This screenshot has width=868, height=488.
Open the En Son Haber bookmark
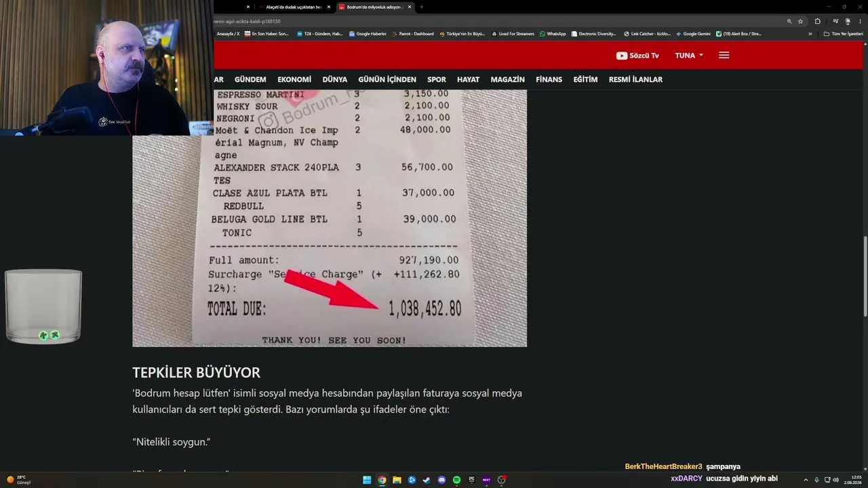coord(267,34)
